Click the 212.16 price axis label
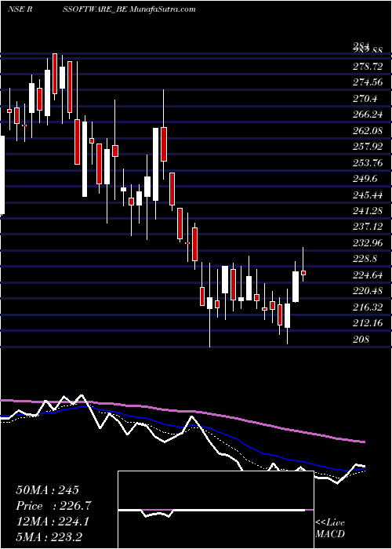The height and width of the screenshot is (549, 392). (x=368, y=323)
